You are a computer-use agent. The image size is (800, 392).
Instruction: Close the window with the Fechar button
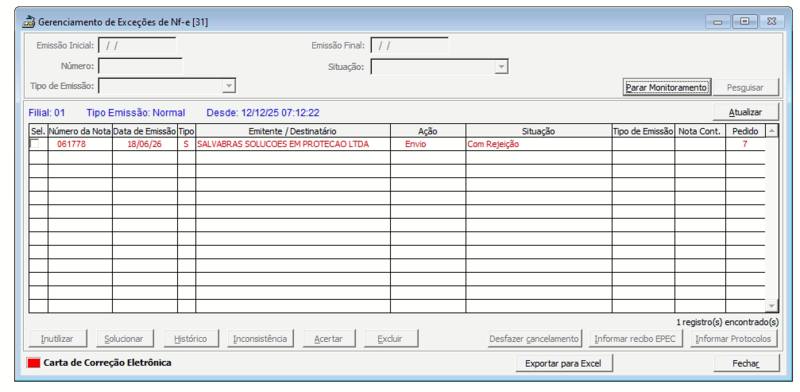point(746,363)
